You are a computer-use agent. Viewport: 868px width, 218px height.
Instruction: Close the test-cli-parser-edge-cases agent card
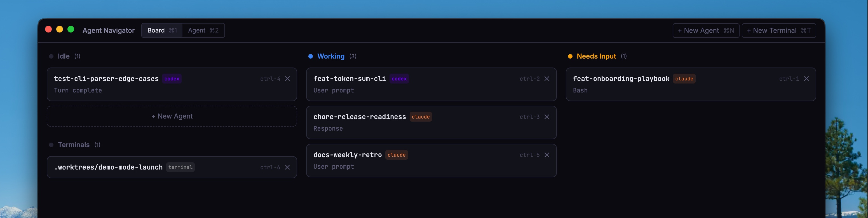(x=287, y=79)
